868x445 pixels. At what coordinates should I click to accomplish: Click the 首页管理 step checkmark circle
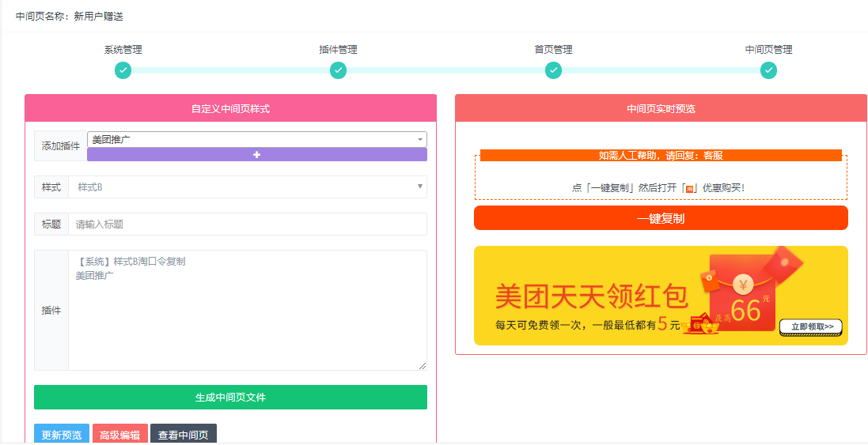click(x=554, y=71)
